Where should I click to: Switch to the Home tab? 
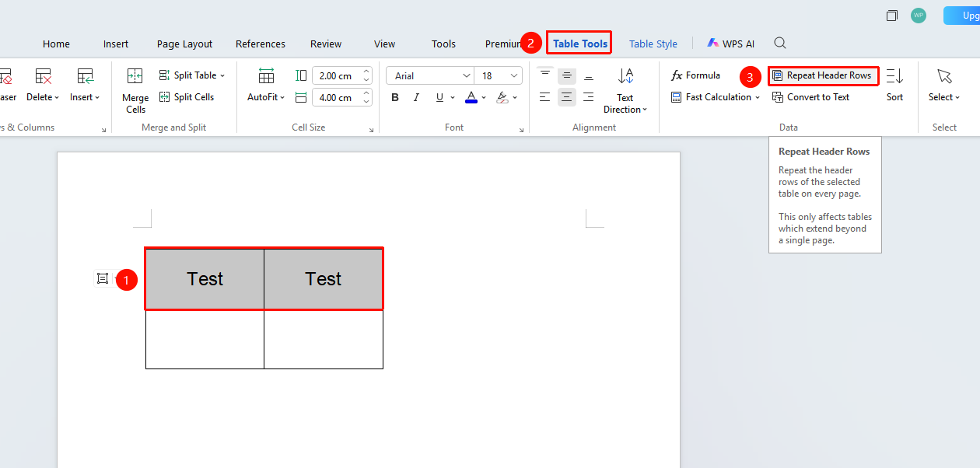pyautogui.click(x=56, y=44)
